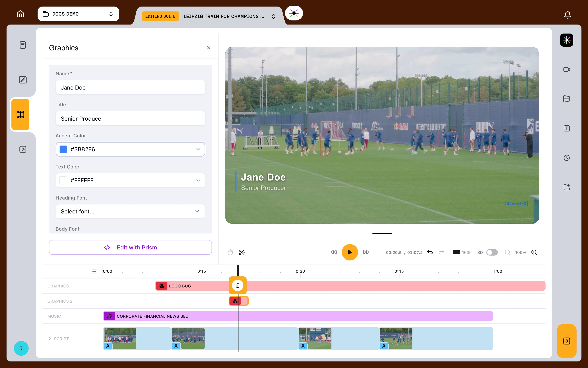This screenshot has height=368, width=588.
Task: Undo the last action
Action: pyautogui.click(x=430, y=252)
